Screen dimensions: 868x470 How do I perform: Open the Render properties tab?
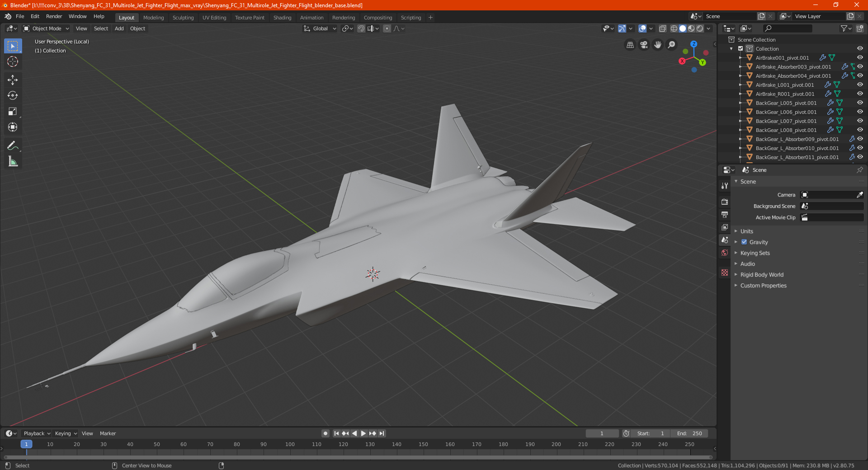click(x=725, y=202)
